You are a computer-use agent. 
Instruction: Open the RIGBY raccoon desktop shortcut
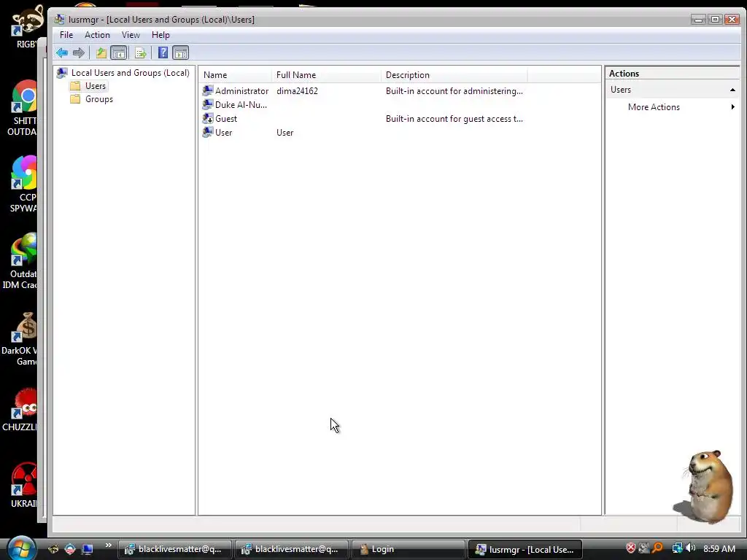pos(26,27)
